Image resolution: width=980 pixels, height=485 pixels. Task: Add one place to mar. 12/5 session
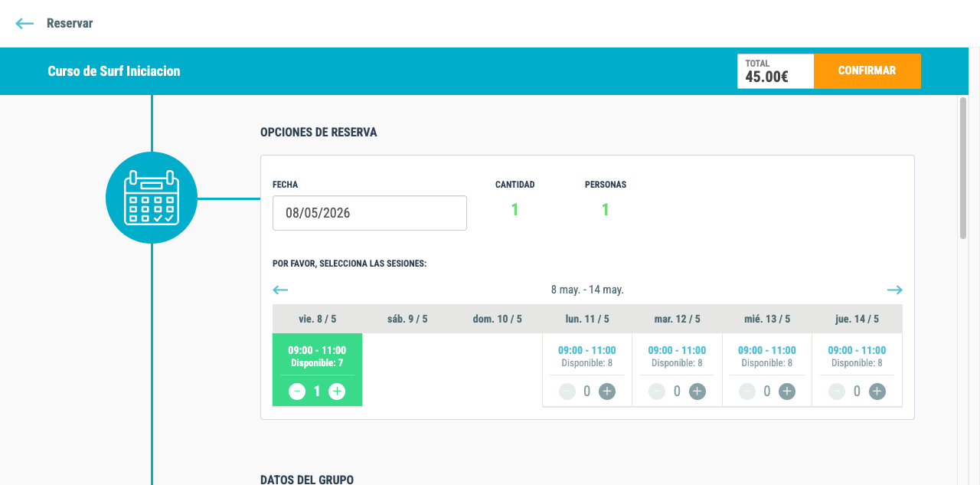(697, 392)
